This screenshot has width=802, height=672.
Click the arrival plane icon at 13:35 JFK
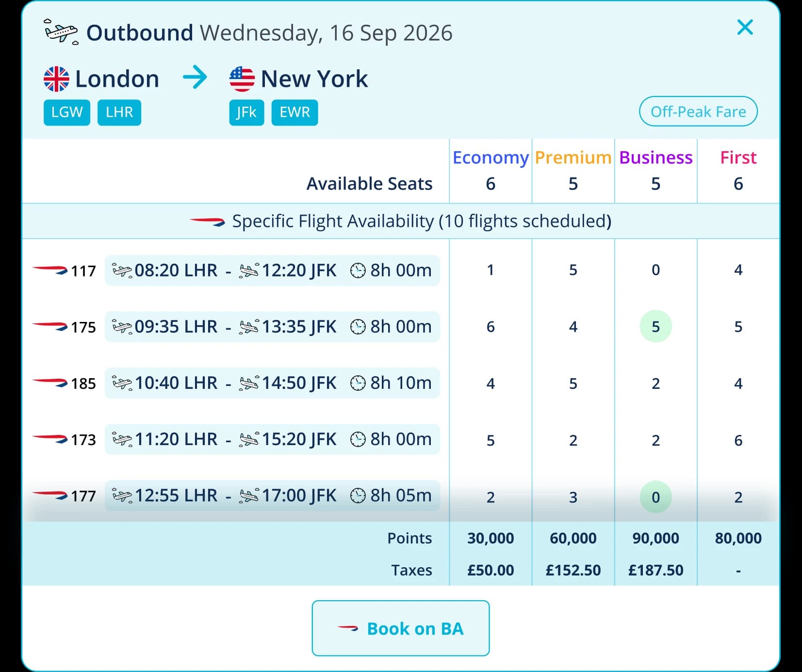coord(249,327)
